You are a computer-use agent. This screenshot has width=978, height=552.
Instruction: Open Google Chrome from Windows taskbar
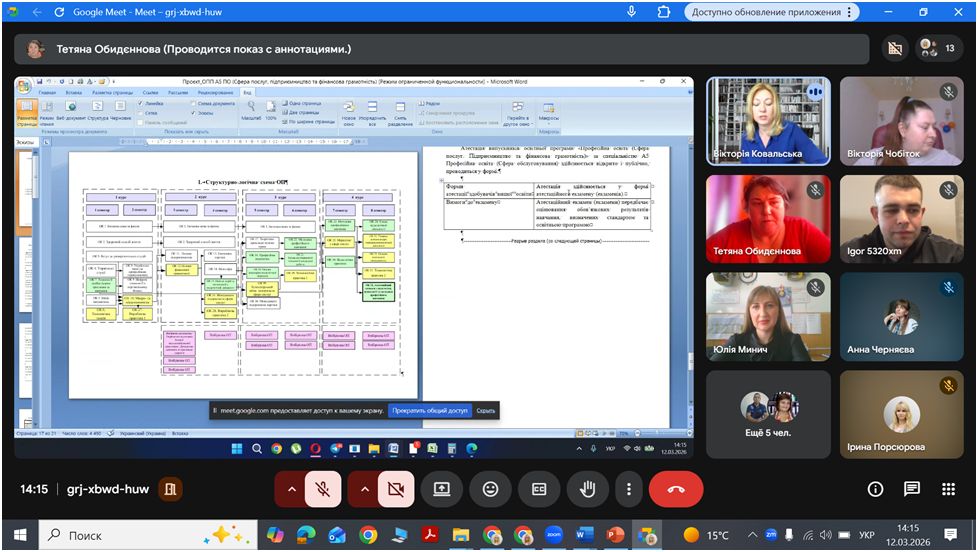tap(368, 535)
